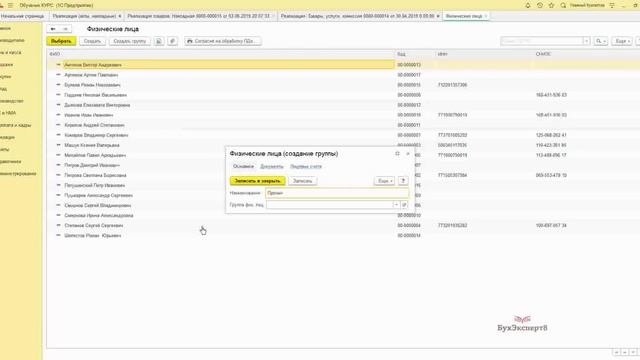Open the Еще menu in the group dialog
This screenshot has height=360, width=640.
pos(384,181)
